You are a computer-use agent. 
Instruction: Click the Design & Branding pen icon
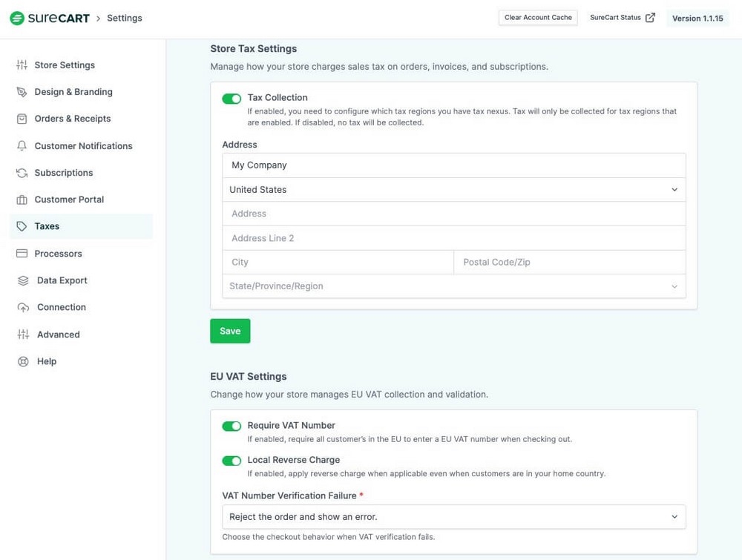(x=22, y=92)
